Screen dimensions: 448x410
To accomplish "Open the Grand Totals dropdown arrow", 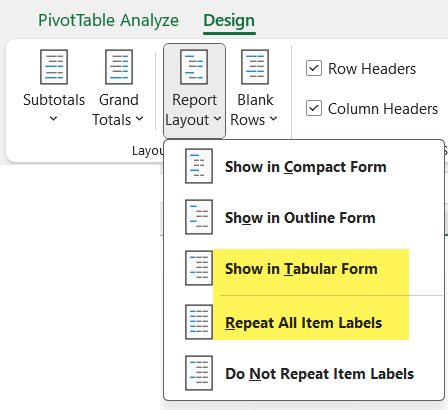I will pos(140,118).
